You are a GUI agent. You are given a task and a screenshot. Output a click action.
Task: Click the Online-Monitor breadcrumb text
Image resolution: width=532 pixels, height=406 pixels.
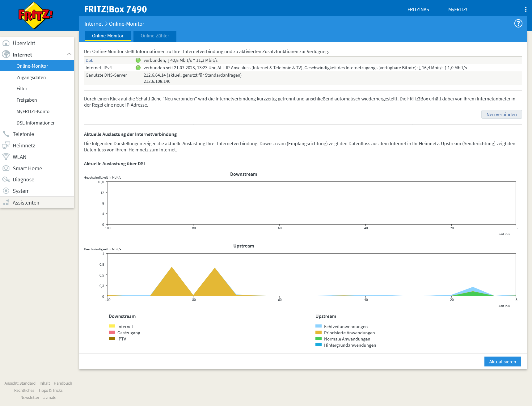(127, 24)
